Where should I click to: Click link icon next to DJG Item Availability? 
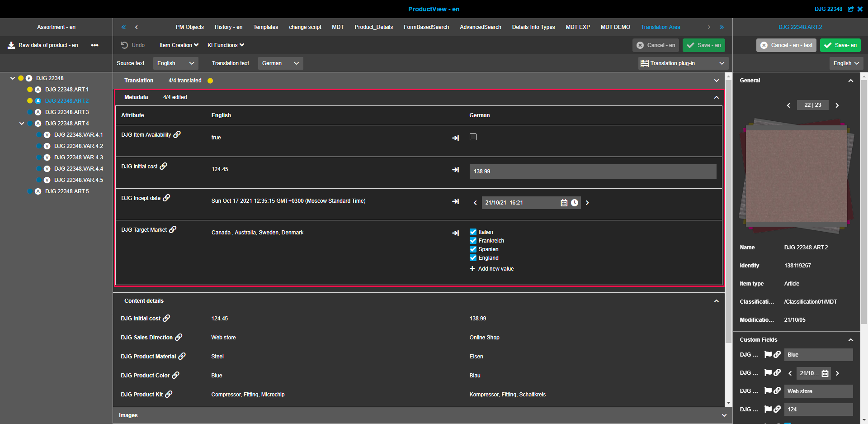(177, 134)
